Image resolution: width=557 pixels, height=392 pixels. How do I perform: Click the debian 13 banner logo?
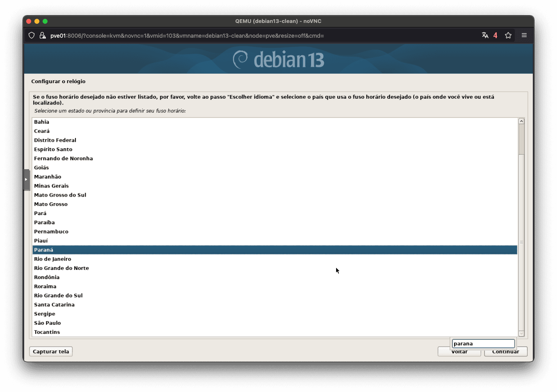(x=278, y=60)
